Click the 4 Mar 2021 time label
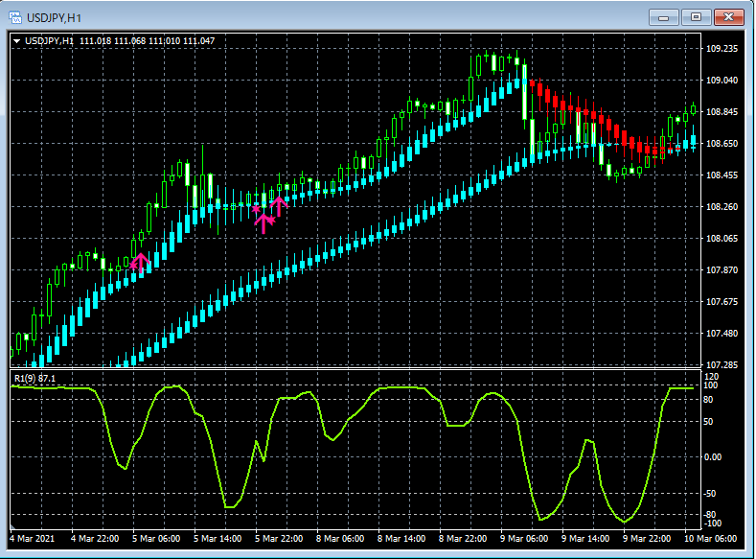The width and height of the screenshot is (756, 559). click(x=33, y=538)
